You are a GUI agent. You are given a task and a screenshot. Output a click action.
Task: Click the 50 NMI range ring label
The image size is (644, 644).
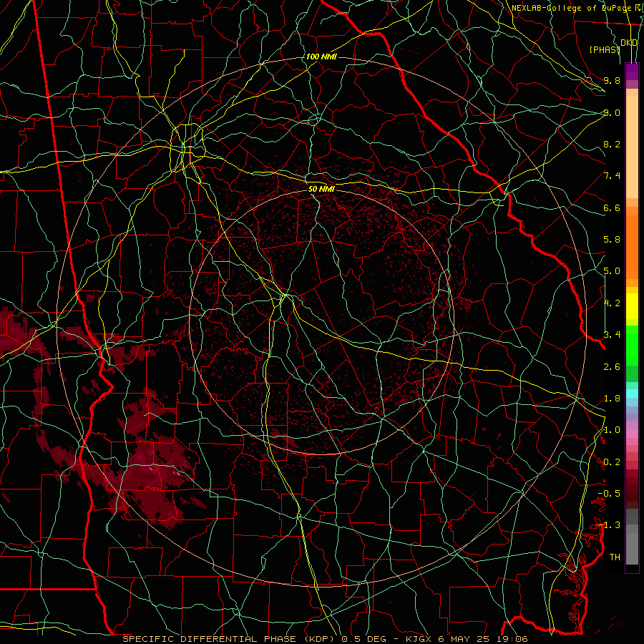tap(321, 189)
